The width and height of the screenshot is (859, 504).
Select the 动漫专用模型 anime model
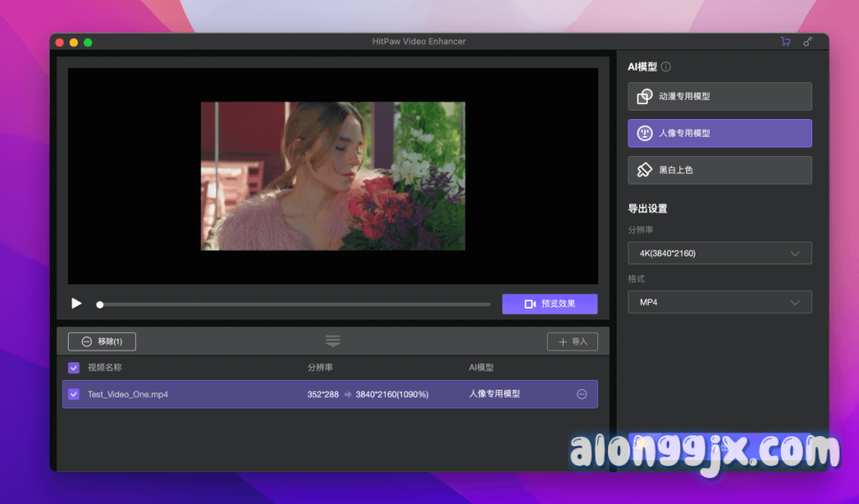point(720,96)
